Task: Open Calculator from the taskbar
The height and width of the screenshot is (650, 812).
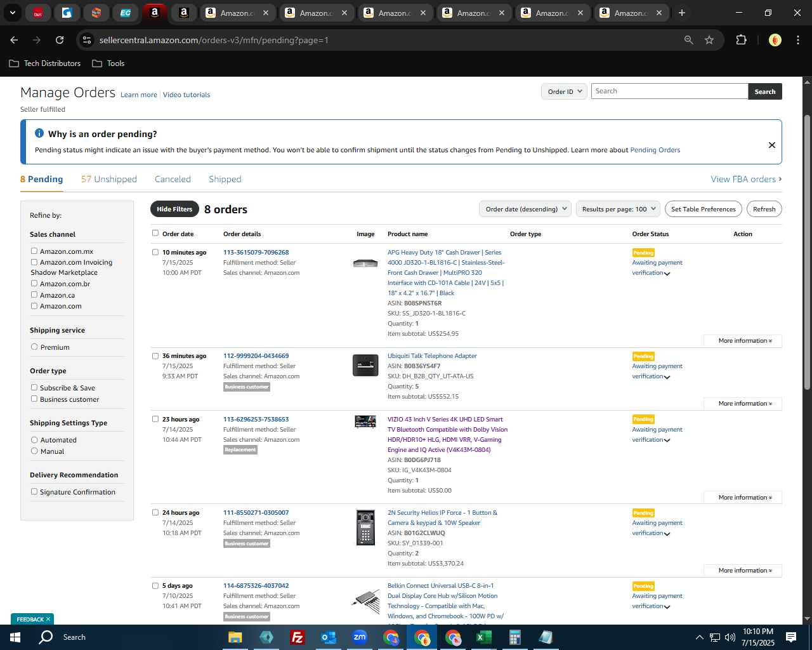Action: coord(514,637)
